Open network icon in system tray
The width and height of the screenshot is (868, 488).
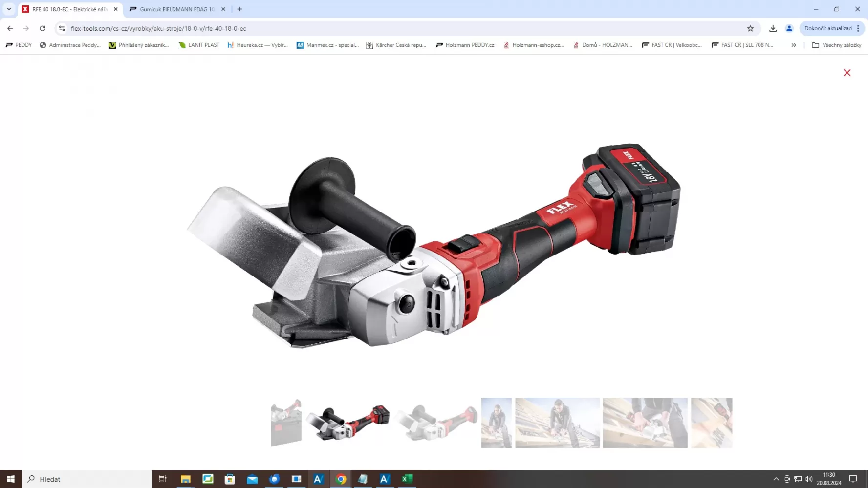(x=798, y=479)
